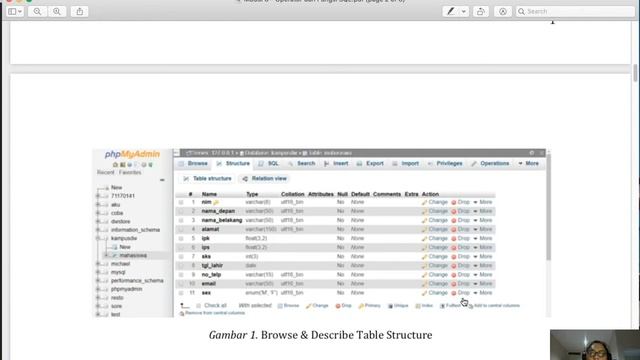Expand the performance_schema database node
Screen dimensions: 640x360
pyautogui.click(x=98, y=281)
